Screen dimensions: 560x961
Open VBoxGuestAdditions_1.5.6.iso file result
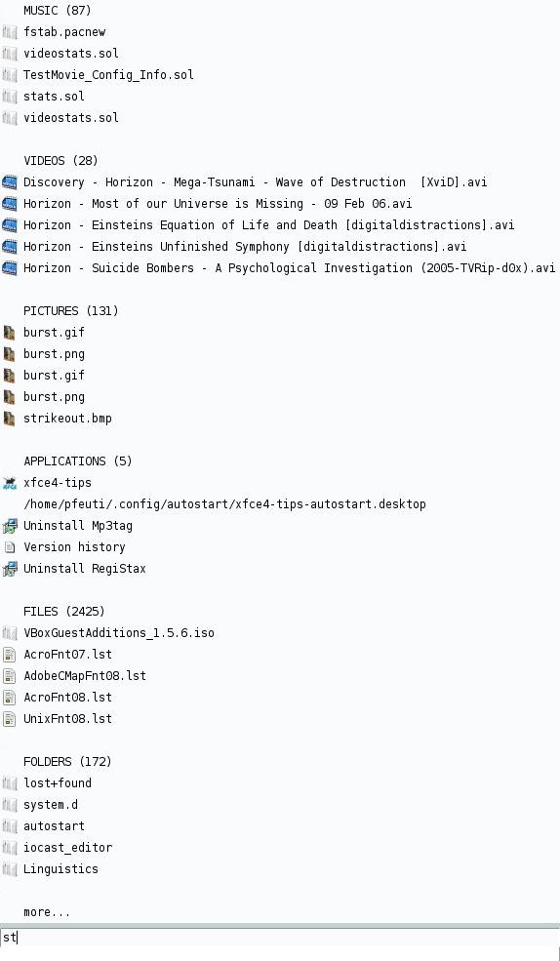click(119, 633)
